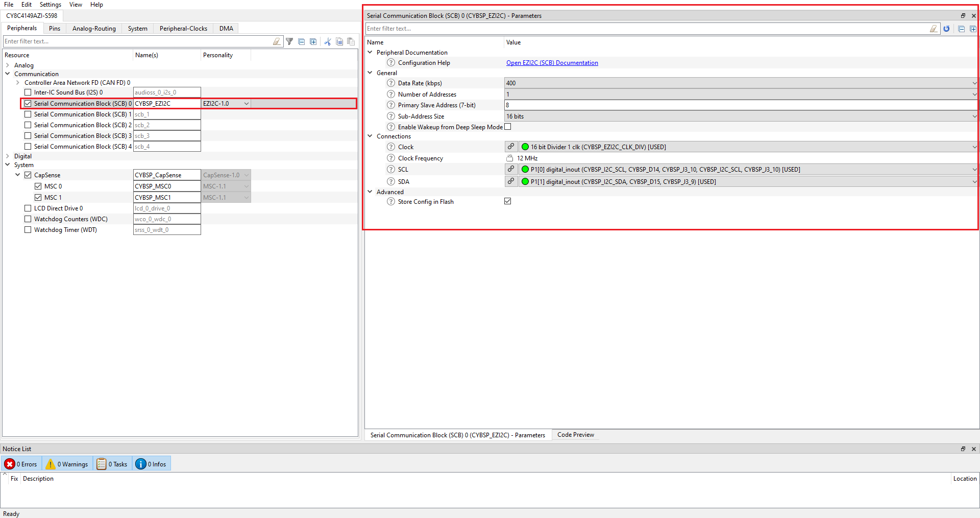Click the link icon beside SCL value
The image size is (980, 518).
click(511, 169)
